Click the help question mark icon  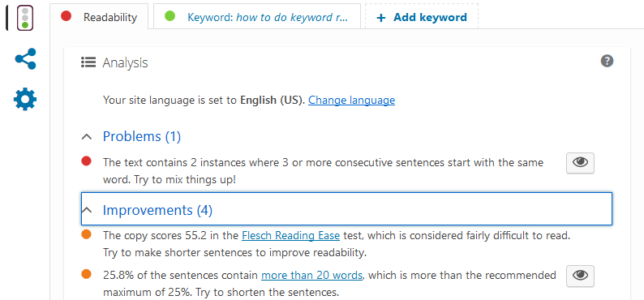click(607, 61)
